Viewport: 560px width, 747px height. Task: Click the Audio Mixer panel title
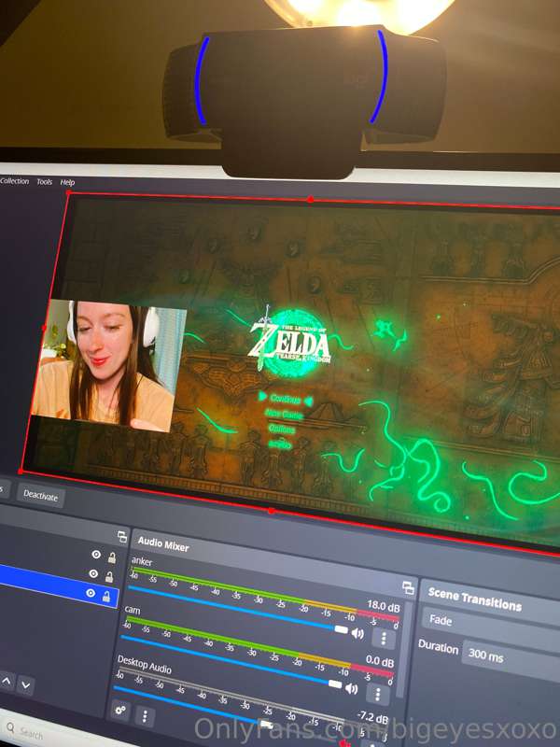pyautogui.click(x=163, y=543)
